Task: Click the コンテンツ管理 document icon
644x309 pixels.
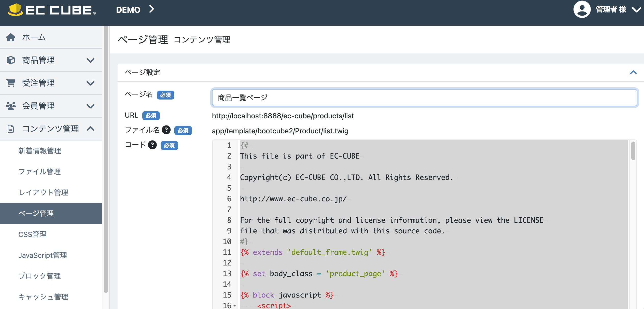Action: [x=11, y=129]
